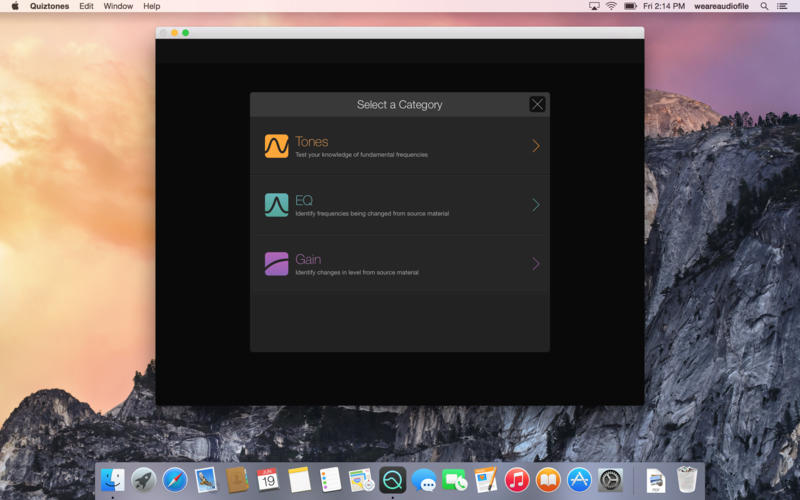Select the orange Tones category icon
This screenshot has height=500, width=800.
click(276, 146)
